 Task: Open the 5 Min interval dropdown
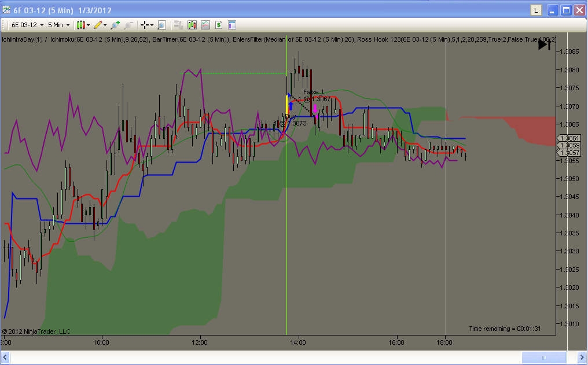pyautogui.click(x=58, y=25)
